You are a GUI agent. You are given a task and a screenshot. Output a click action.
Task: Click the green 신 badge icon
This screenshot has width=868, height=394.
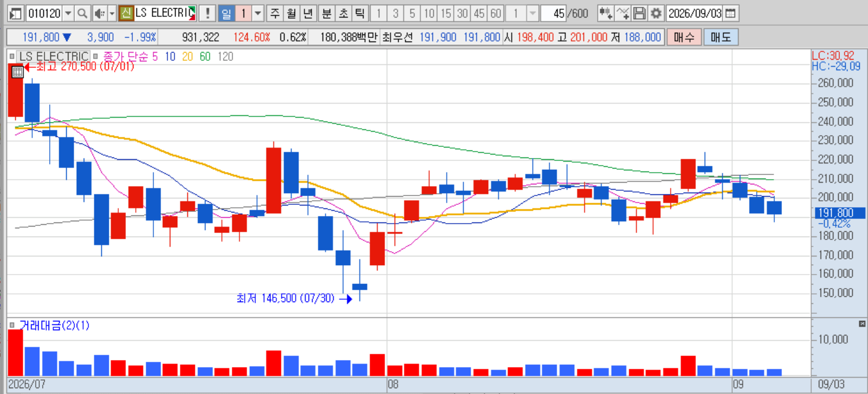tap(126, 13)
